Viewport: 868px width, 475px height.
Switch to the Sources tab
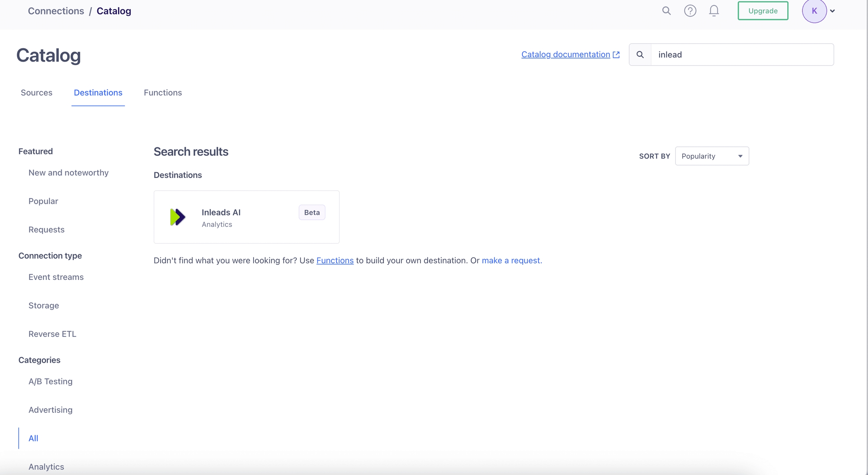point(37,93)
